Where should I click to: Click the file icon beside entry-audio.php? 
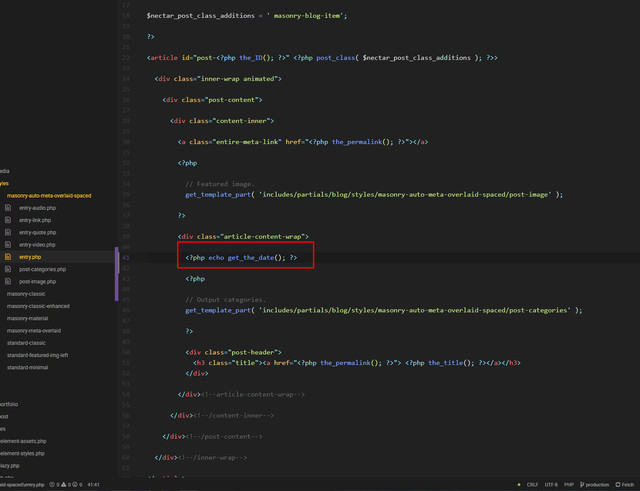pyautogui.click(x=8, y=208)
